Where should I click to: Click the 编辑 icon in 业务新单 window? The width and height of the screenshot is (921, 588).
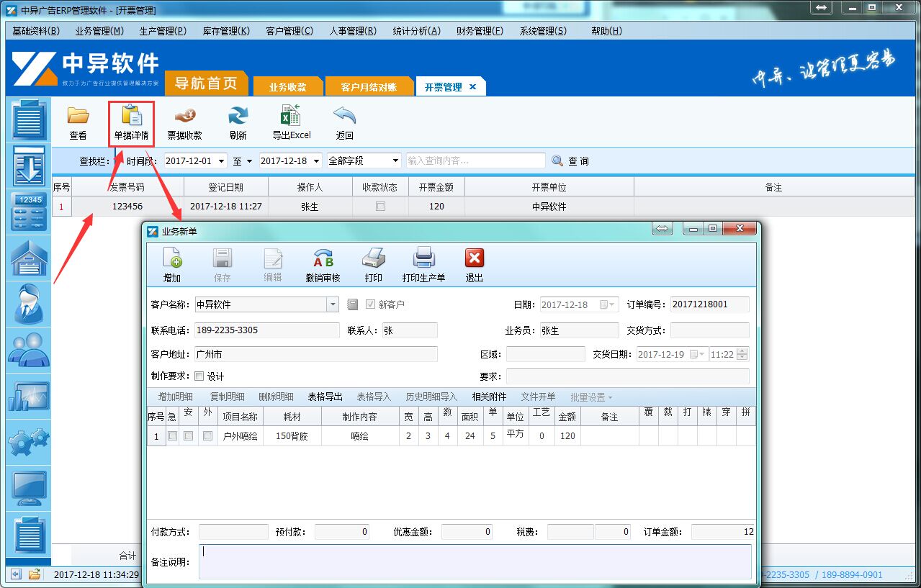point(273,258)
